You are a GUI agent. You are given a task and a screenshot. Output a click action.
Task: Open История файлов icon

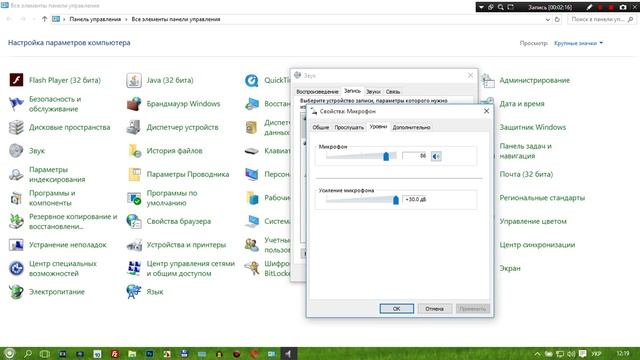click(134, 151)
